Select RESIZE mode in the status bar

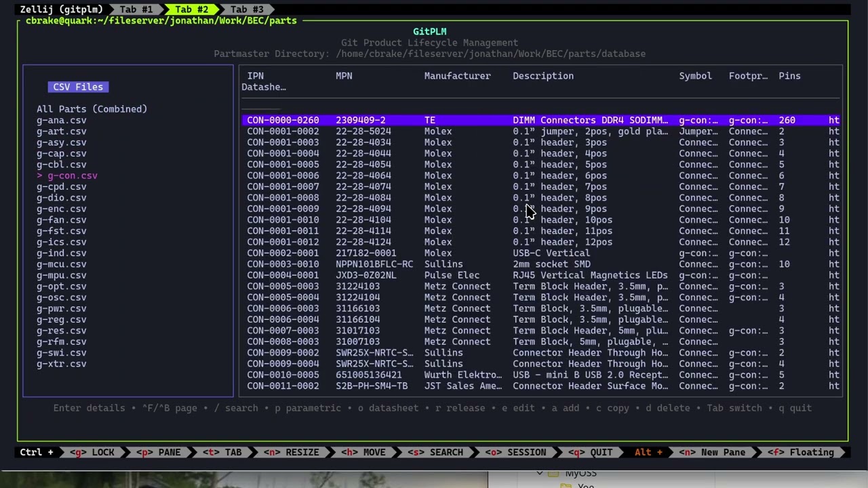click(292, 452)
